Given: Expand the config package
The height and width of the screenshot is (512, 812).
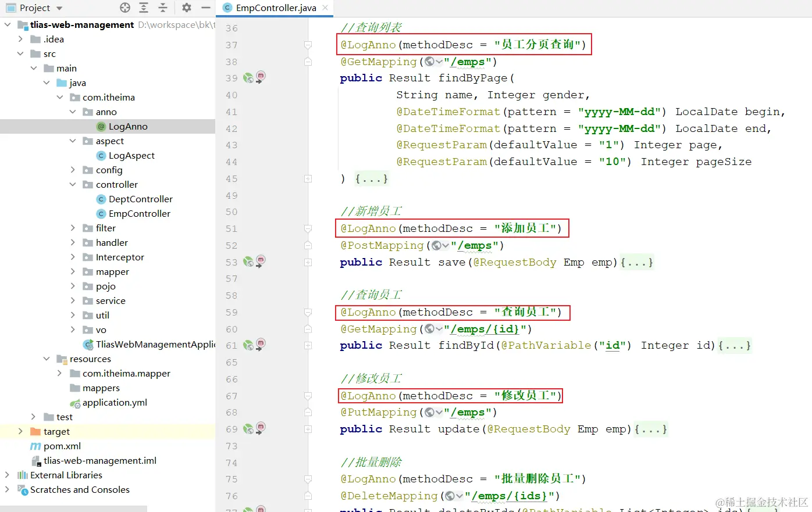Looking at the screenshot, I should [x=73, y=170].
